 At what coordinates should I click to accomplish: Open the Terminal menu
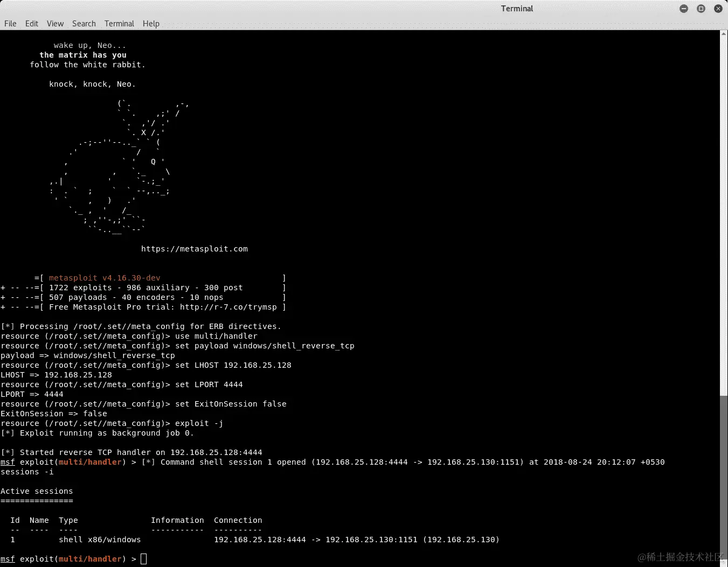pos(119,24)
